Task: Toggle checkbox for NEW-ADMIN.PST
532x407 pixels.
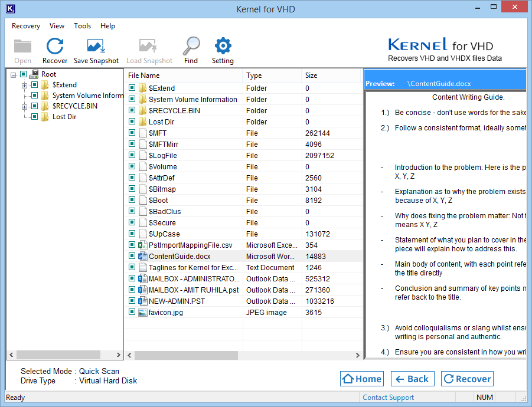Action: (x=132, y=300)
